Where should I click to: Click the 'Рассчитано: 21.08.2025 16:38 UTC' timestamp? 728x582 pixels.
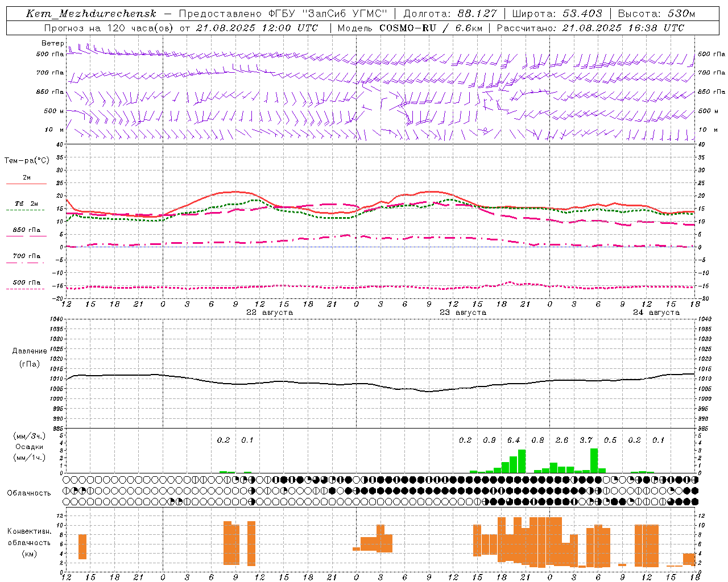tap(591, 28)
